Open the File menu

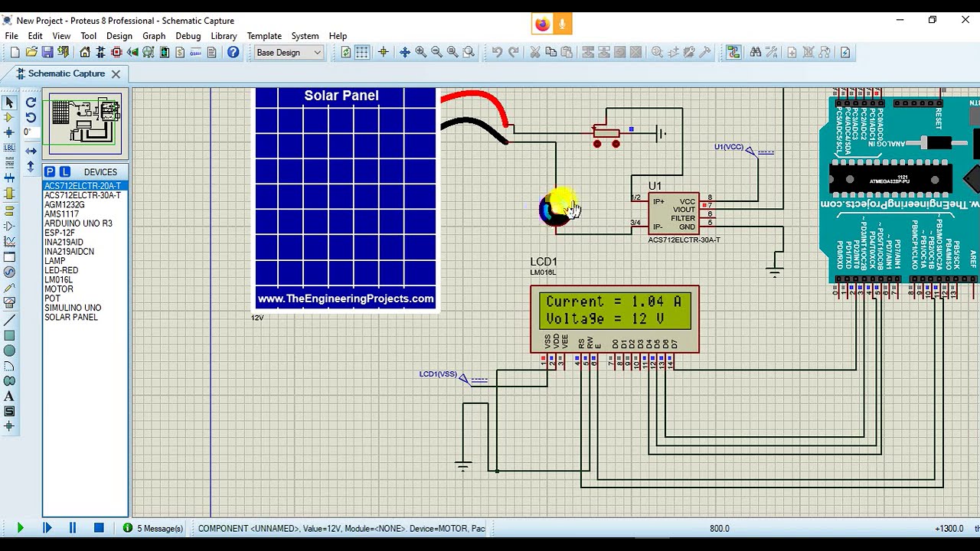(x=11, y=36)
